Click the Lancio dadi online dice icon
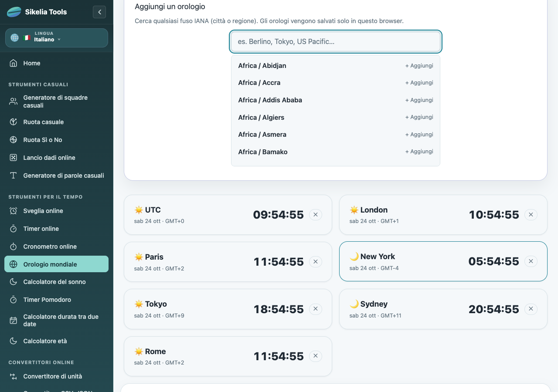 tap(14, 158)
